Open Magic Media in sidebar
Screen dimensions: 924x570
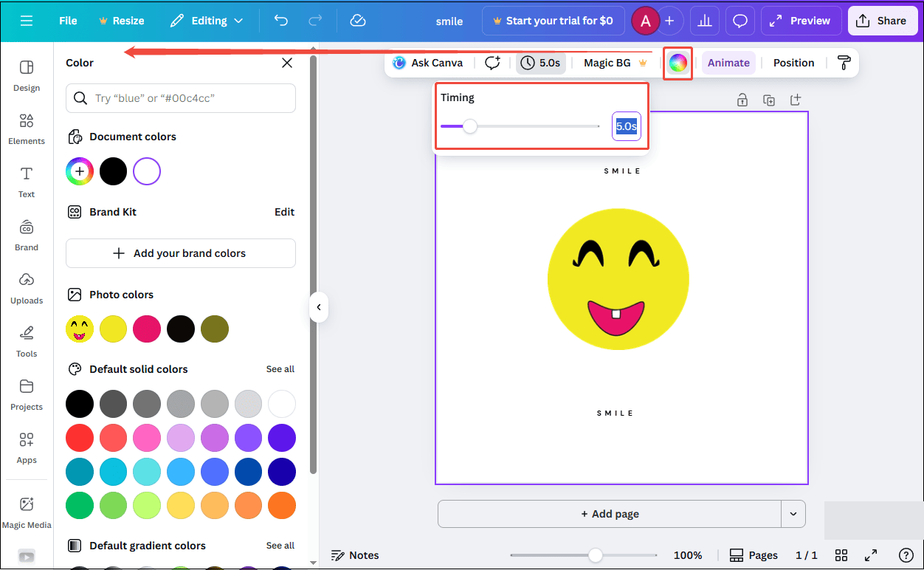pyautogui.click(x=27, y=513)
